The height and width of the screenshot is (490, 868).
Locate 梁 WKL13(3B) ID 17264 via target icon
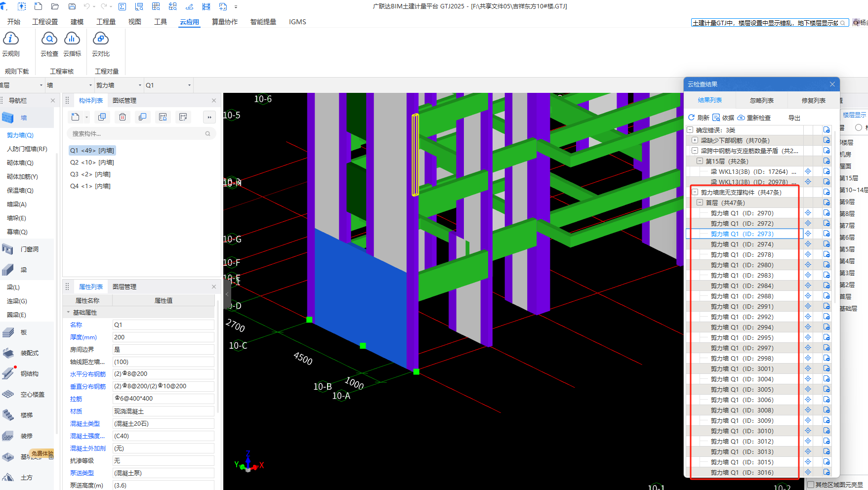pos(808,171)
